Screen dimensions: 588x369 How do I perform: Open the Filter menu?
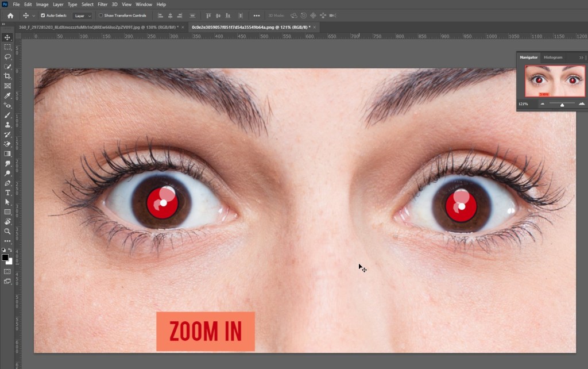coord(102,5)
